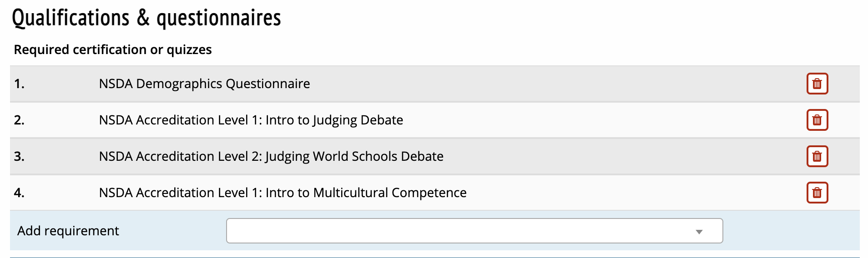Click the word Qualifications in the page heading

pyautogui.click(x=71, y=18)
